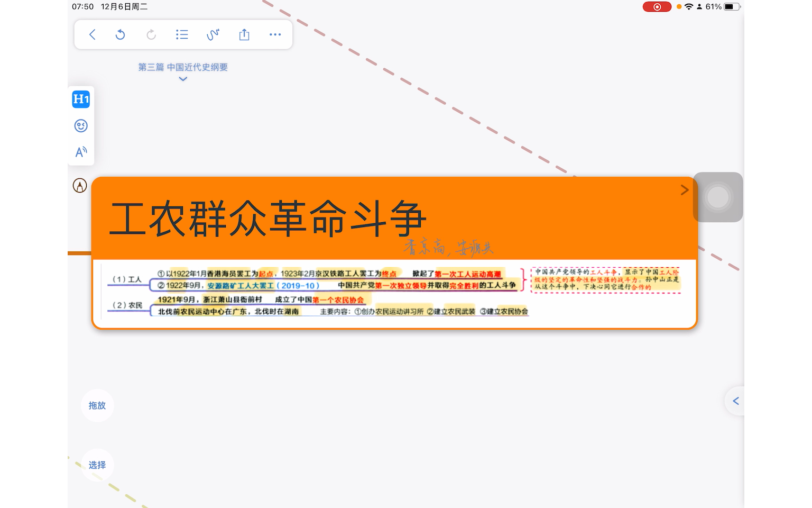
Task: Tap the 拖放 drag button
Action: pyautogui.click(x=97, y=405)
